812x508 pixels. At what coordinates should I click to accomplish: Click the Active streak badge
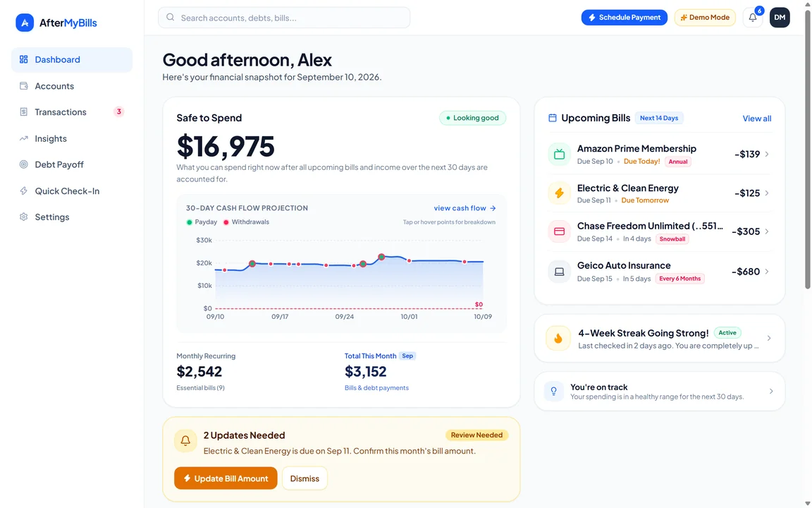pos(727,333)
